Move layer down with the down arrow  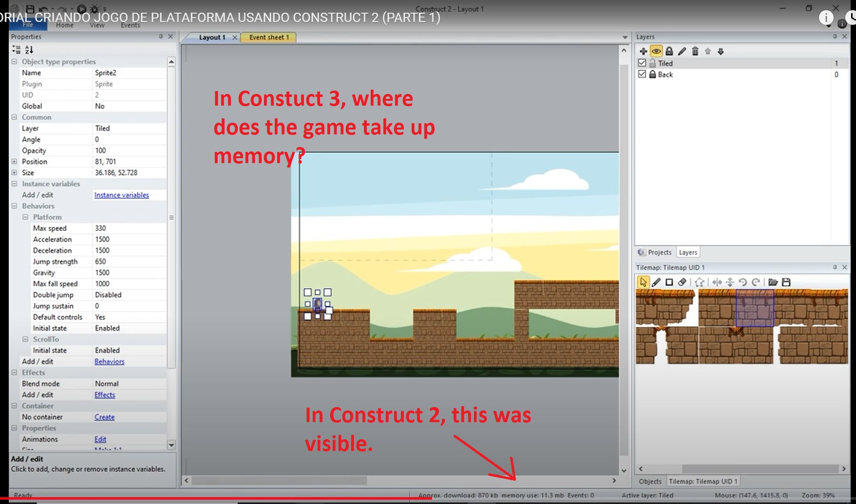pyautogui.click(x=721, y=51)
